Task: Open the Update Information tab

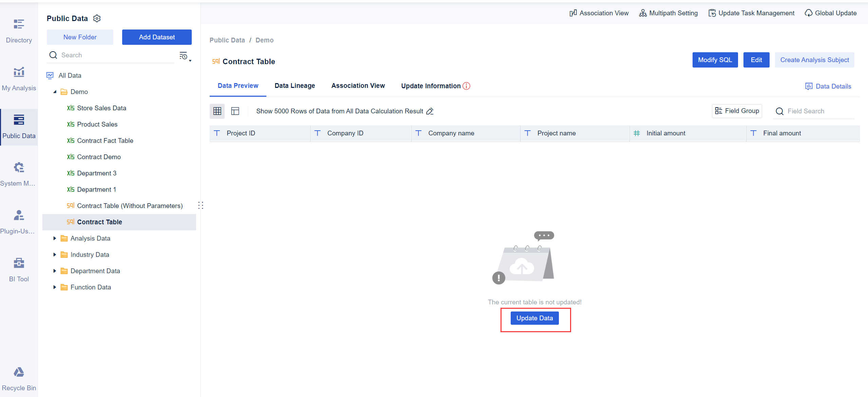Action: click(431, 86)
